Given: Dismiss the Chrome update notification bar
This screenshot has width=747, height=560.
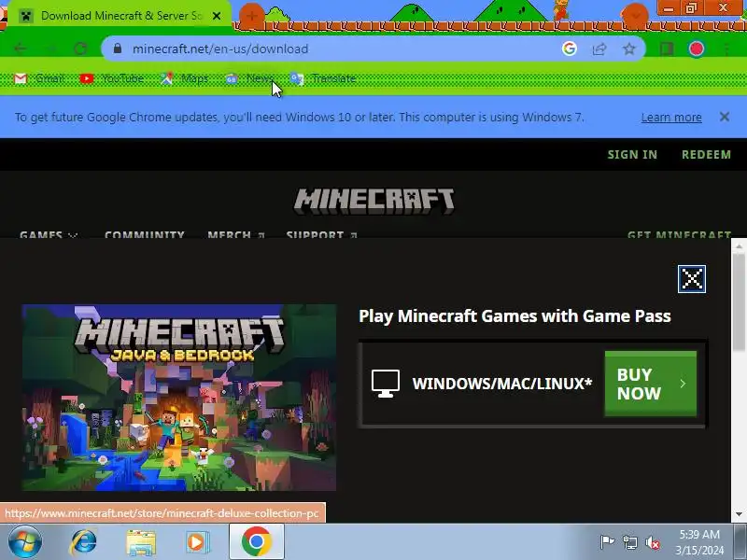Looking at the screenshot, I should point(725,117).
